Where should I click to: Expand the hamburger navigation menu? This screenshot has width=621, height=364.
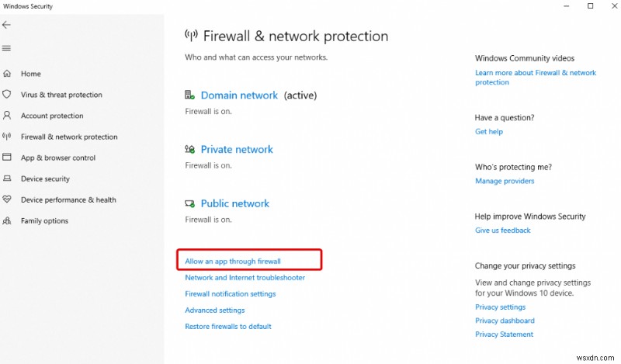(7, 48)
